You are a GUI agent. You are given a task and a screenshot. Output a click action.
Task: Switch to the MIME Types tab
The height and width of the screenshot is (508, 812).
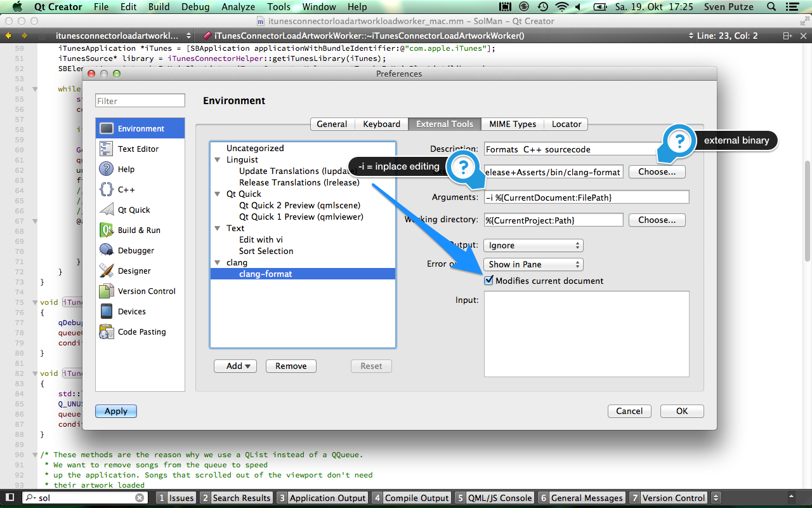pyautogui.click(x=513, y=124)
